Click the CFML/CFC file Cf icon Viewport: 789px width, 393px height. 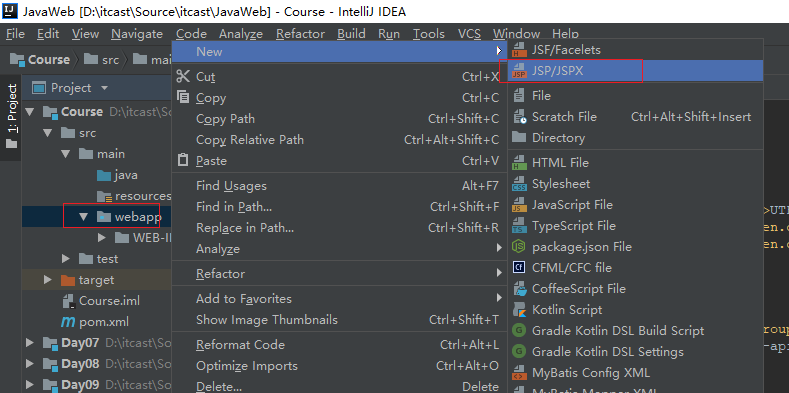click(x=519, y=268)
